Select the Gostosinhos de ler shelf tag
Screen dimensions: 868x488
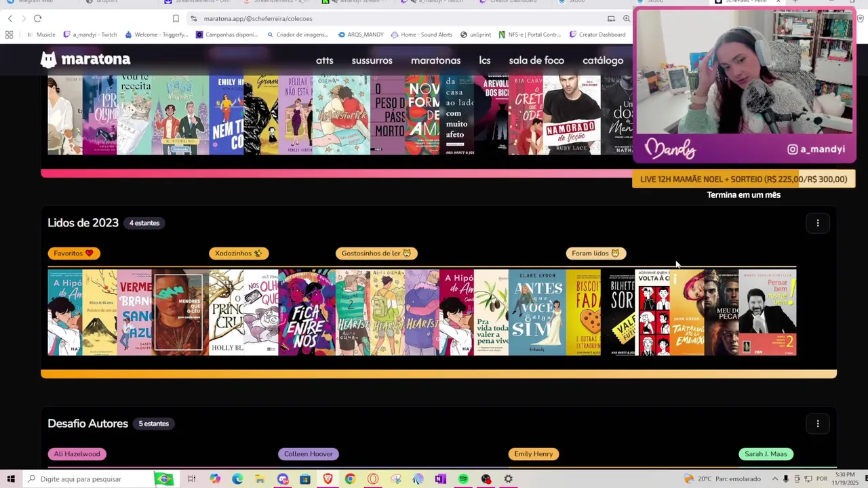click(x=376, y=253)
